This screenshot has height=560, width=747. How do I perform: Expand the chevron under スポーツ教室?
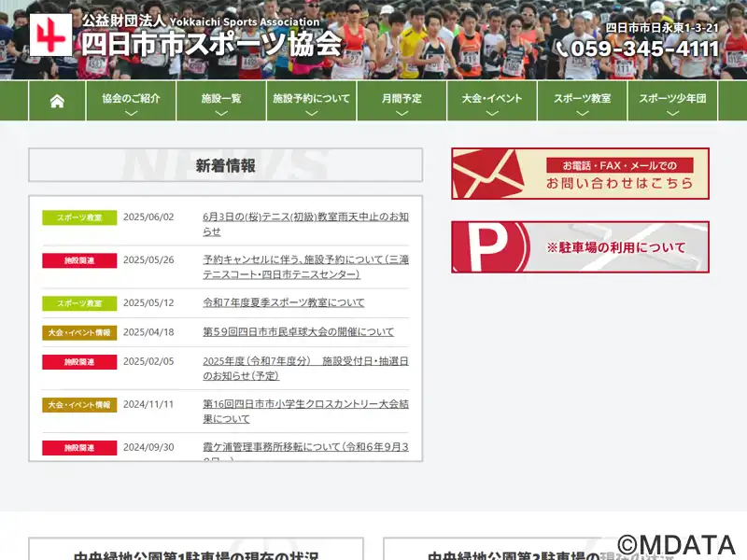point(582,113)
